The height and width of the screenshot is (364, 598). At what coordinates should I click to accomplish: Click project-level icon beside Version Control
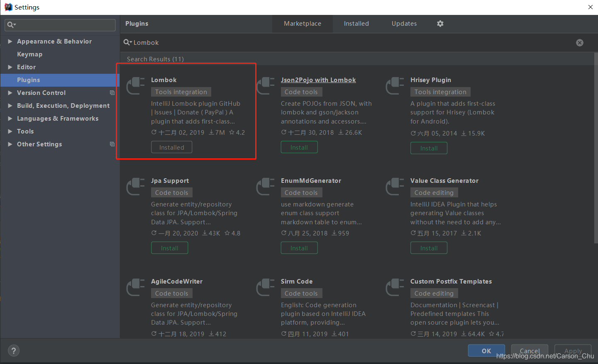(112, 93)
